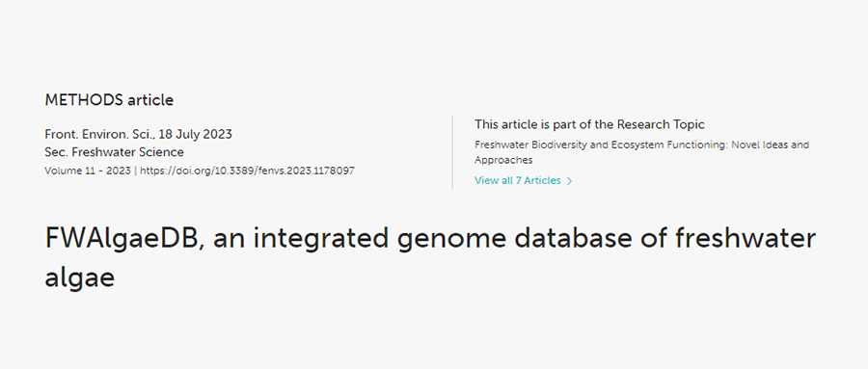Click the 18 July 2023 publication date

tap(195, 134)
